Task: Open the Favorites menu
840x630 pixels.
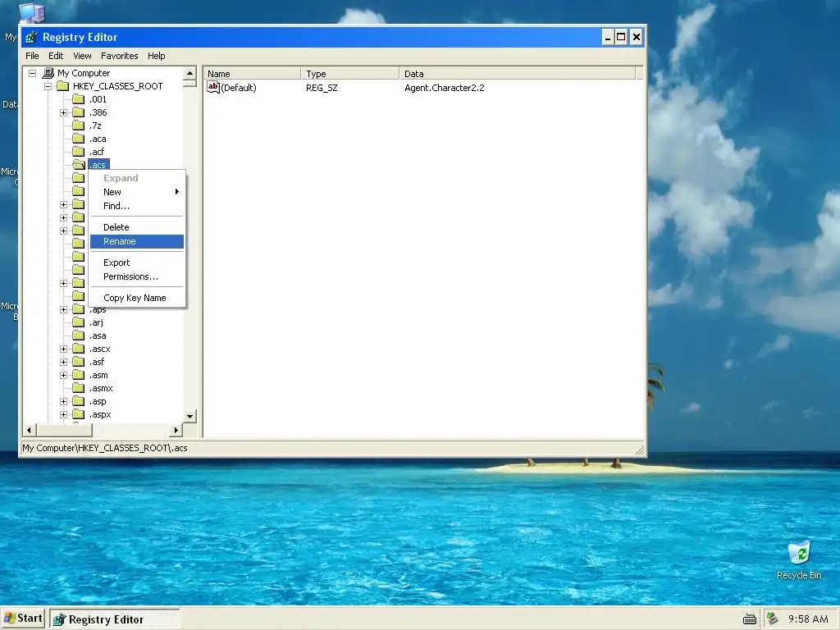Action: pyautogui.click(x=120, y=56)
